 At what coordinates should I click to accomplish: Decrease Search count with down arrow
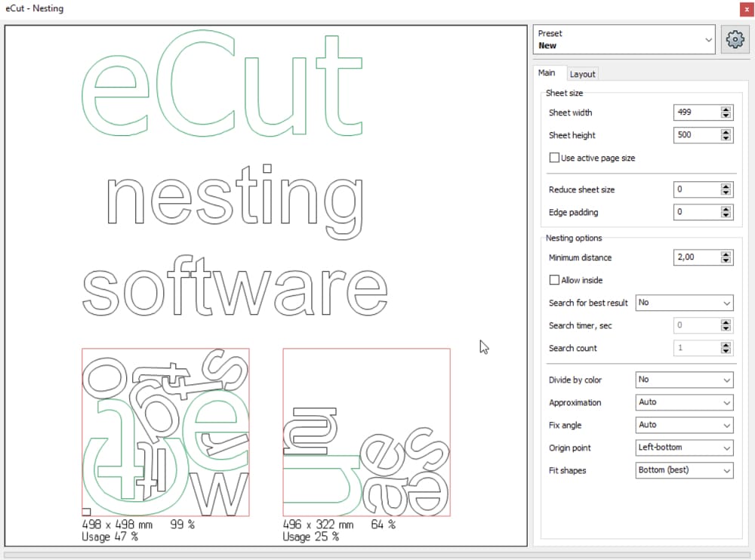tap(726, 351)
